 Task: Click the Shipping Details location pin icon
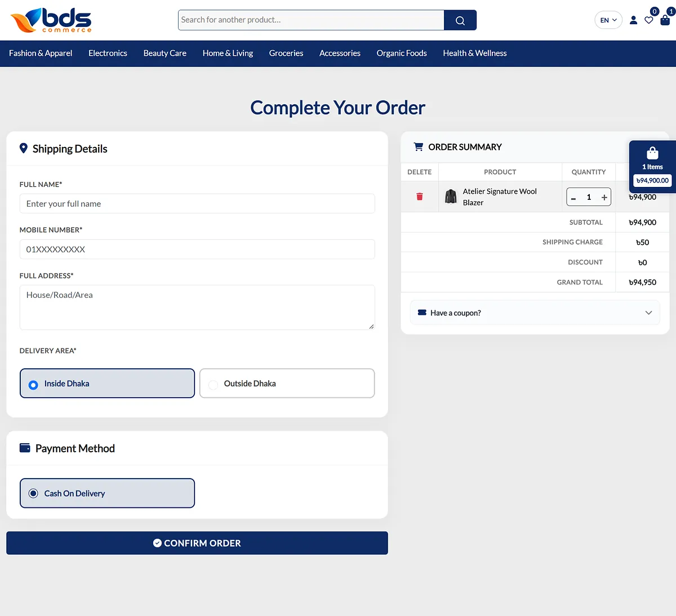tap(24, 148)
